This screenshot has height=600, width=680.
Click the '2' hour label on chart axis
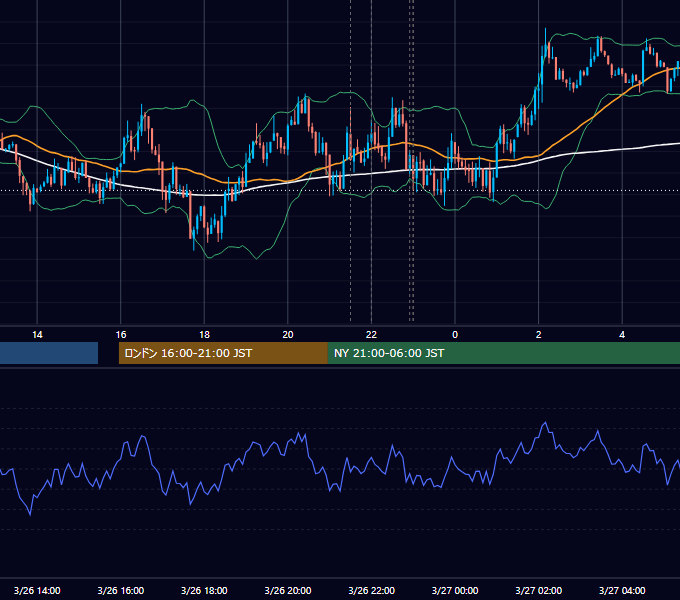pos(539,335)
